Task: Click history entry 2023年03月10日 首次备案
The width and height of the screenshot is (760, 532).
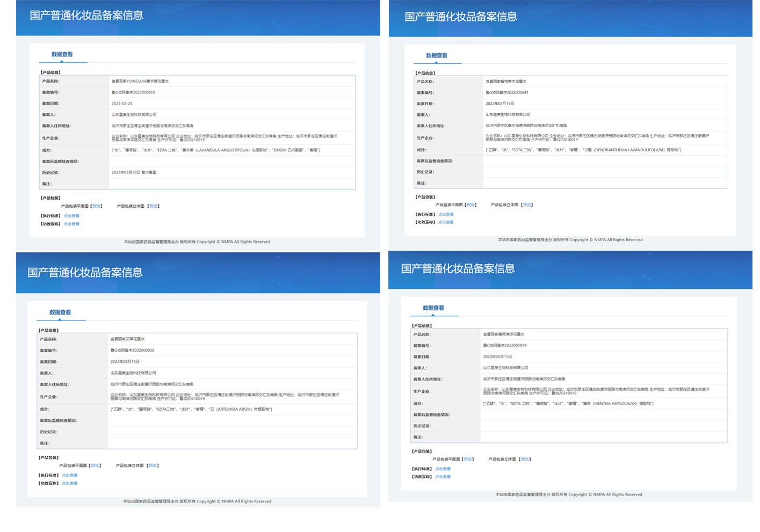Action: [x=134, y=172]
